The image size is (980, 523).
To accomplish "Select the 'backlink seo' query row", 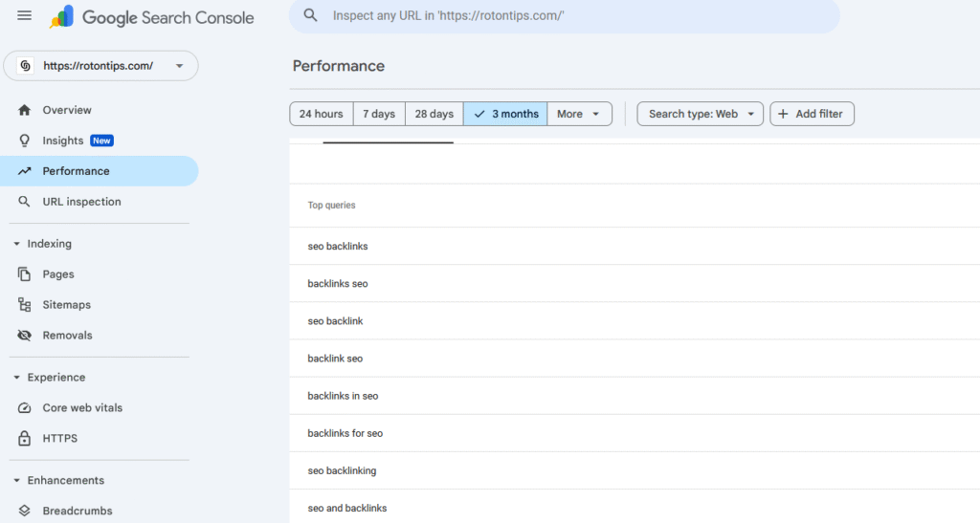I will (x=635, y=359).
